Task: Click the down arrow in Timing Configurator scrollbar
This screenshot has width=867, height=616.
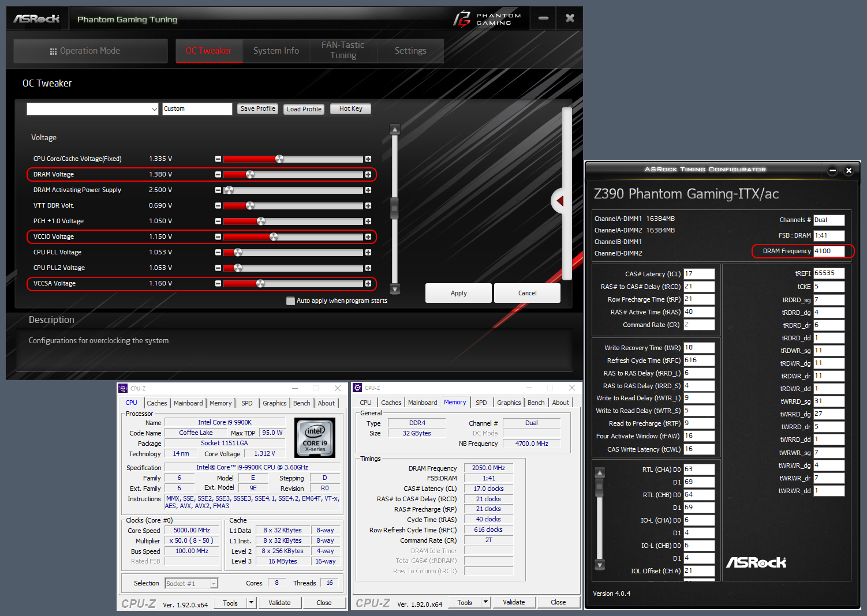Action: coord(600,565)
